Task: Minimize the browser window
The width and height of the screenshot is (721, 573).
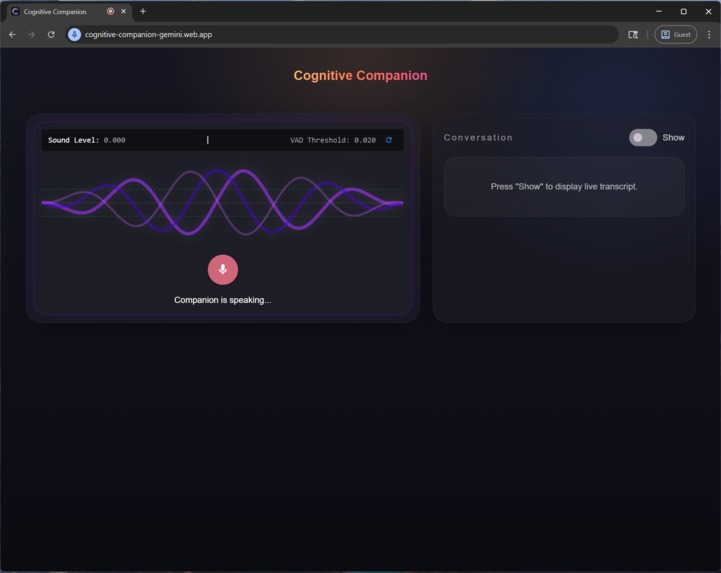Action: 659,11
